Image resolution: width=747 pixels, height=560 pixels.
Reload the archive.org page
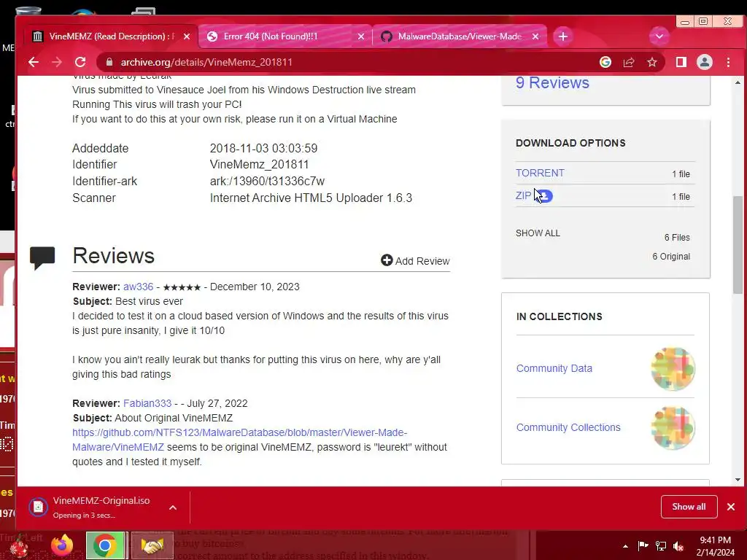point(80,62)
